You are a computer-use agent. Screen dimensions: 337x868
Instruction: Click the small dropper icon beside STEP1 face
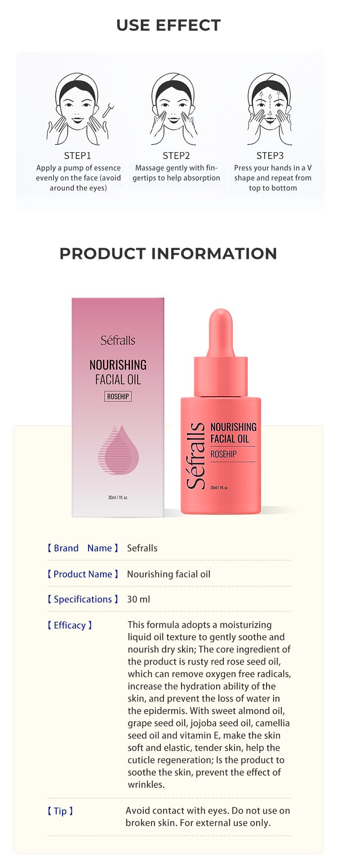click(108, 110)
